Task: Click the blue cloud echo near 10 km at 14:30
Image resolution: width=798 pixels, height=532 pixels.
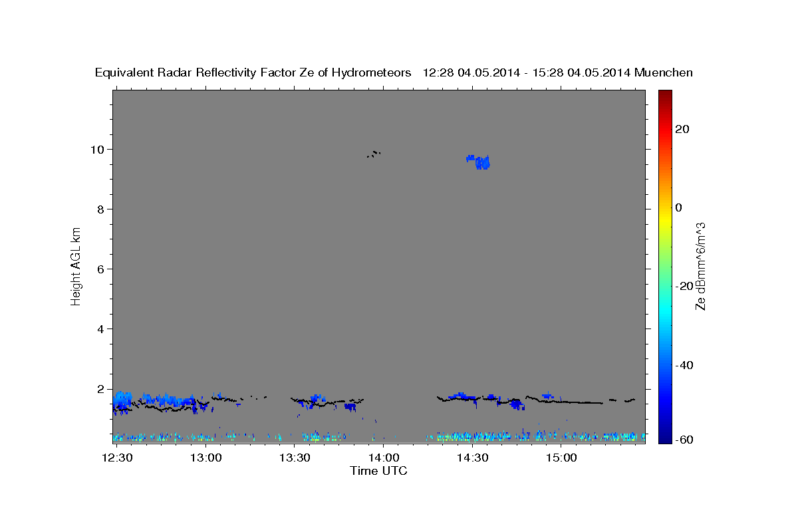Action: 479,162
